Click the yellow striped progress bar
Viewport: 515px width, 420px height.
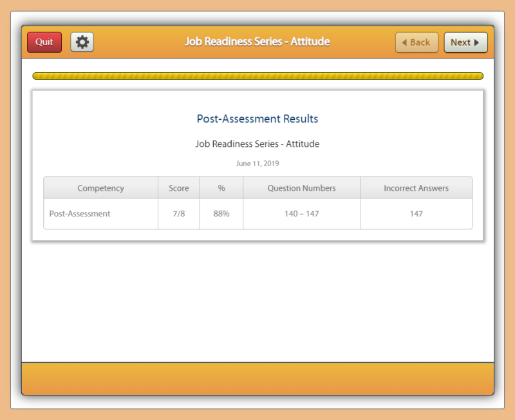tap(257, 76)
